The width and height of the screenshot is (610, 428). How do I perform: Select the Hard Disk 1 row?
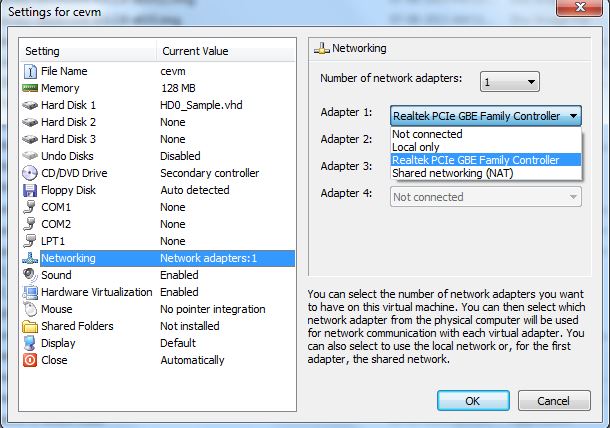(x=158, y=105)
